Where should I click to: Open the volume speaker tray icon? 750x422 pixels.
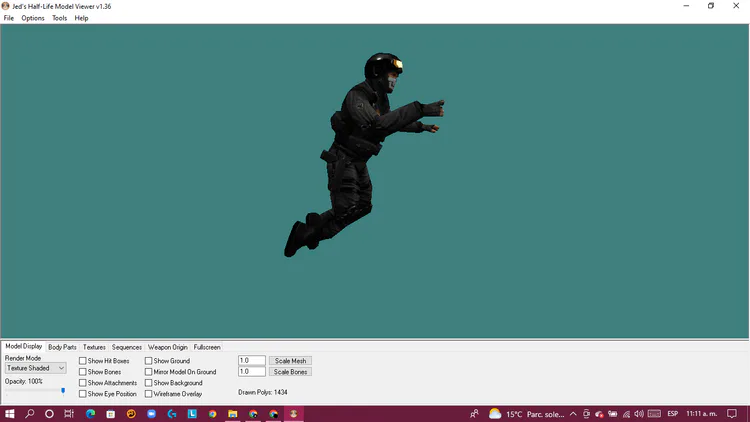639,414
